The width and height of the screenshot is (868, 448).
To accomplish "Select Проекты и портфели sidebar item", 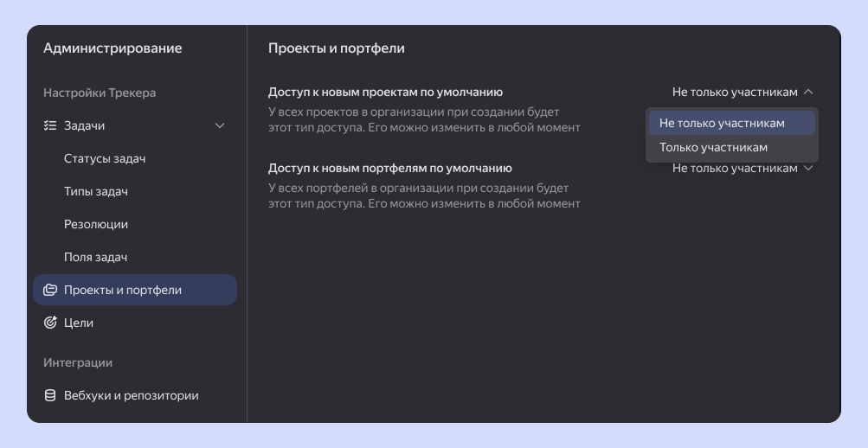I will (123, 290).
